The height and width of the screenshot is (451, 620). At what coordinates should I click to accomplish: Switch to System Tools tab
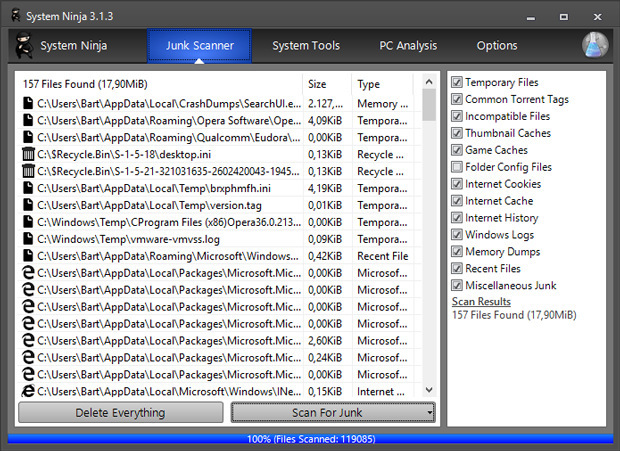click(306, 45)
